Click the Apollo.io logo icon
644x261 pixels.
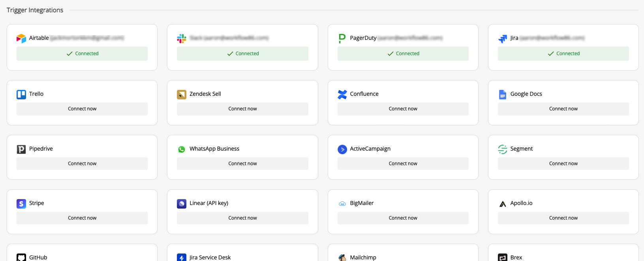(x=503, y=203)
